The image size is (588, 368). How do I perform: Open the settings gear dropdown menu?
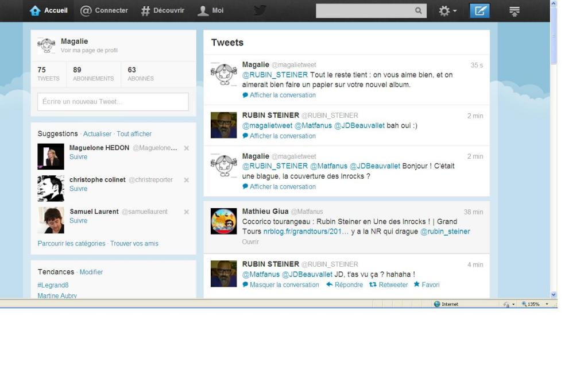(x=447, y=11)
